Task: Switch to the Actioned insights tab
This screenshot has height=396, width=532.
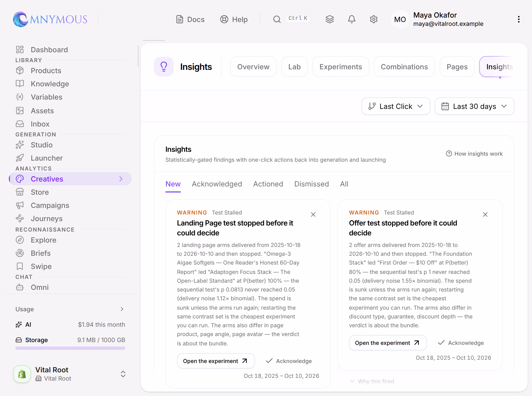Action: tap(268, 184)
